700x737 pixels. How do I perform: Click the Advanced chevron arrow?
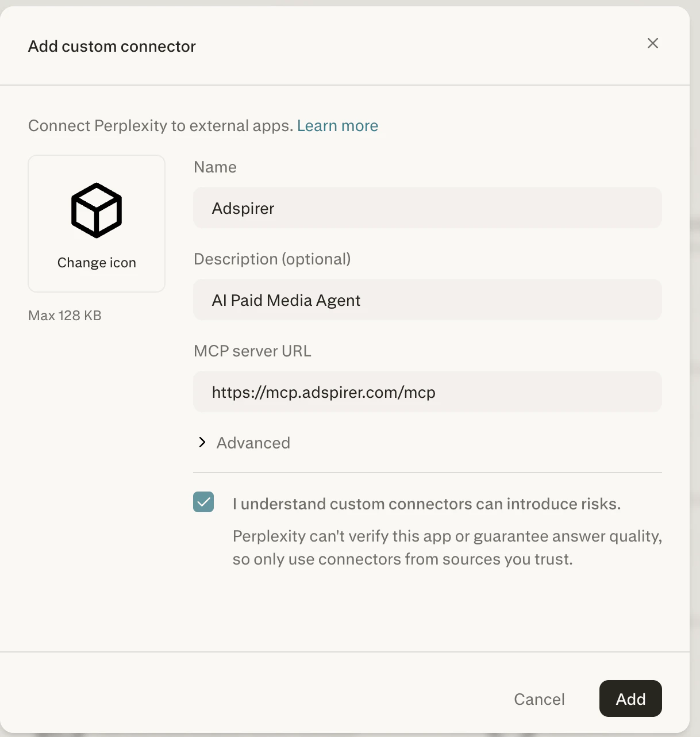point(202,442)
